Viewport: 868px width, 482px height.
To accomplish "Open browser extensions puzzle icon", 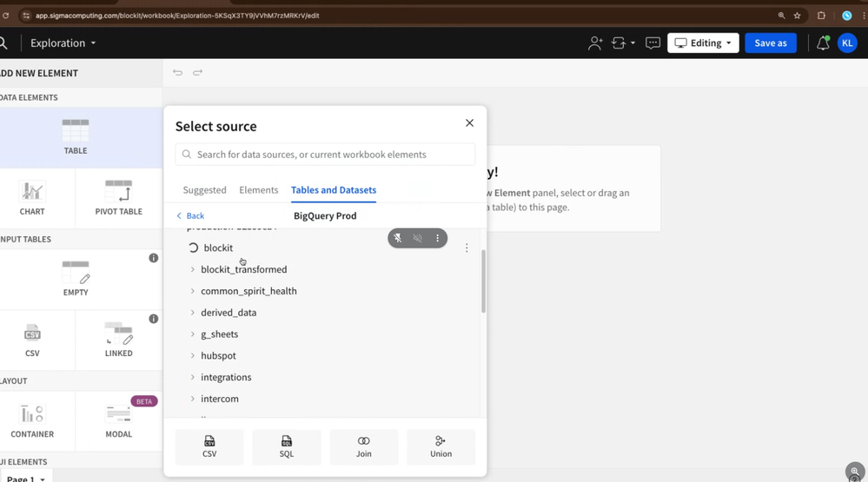I will [x=821, y=16].
